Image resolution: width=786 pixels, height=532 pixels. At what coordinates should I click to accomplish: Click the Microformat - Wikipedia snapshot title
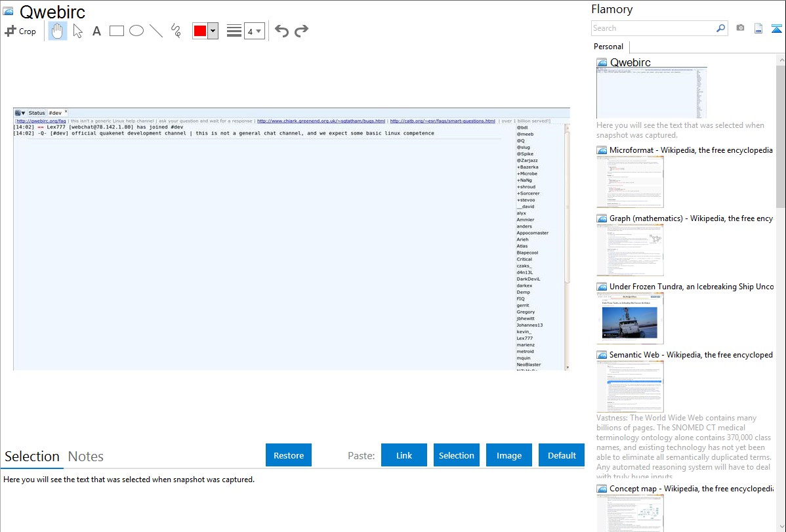click(x=691, y=150)
